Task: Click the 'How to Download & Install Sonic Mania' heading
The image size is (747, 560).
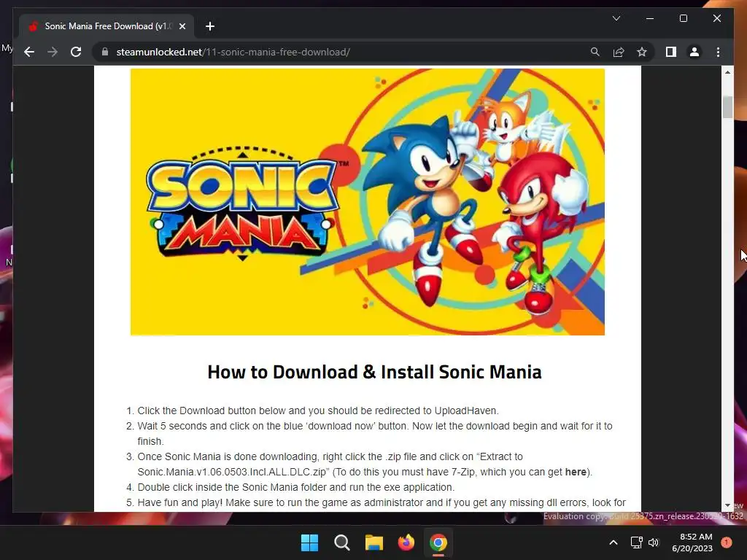Action: point(374,372)
